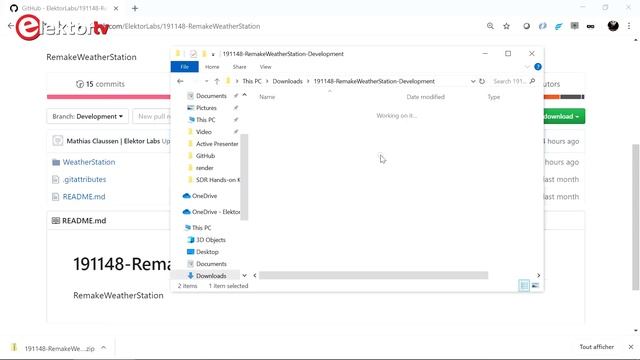Viewport: 640px width, 360px height.
Task: Open the Video quick access folder
Action: (204, 132)
